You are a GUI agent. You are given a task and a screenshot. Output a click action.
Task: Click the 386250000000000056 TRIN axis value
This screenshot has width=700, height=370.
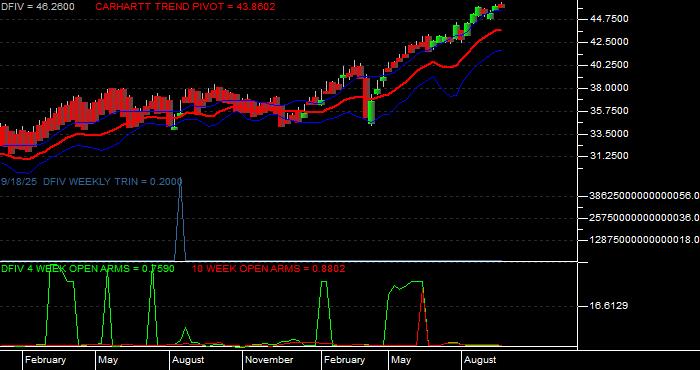[643, 195]
